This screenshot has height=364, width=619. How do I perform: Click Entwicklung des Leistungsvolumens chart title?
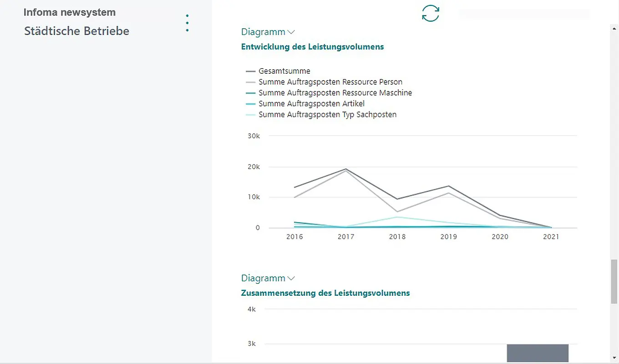(x=312, y=46)
